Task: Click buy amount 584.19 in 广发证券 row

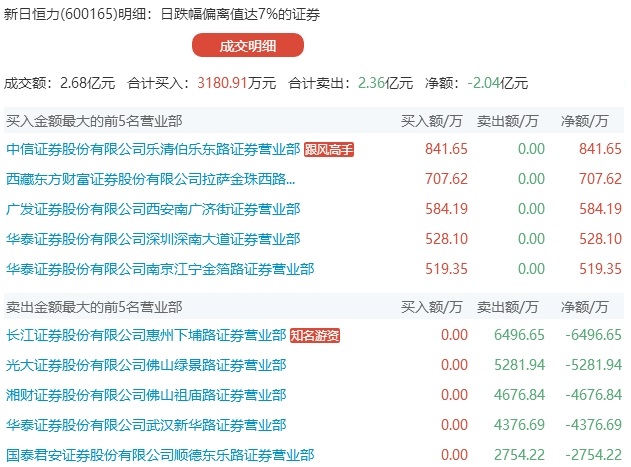Action: [446, 209]
